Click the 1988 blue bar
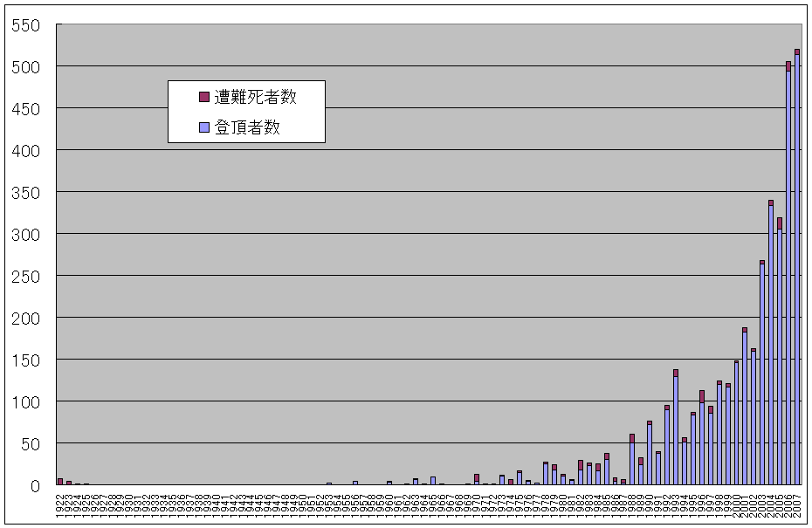Image resolution: width=812 pixels, height=528 pixels. [x=632, y=464]
